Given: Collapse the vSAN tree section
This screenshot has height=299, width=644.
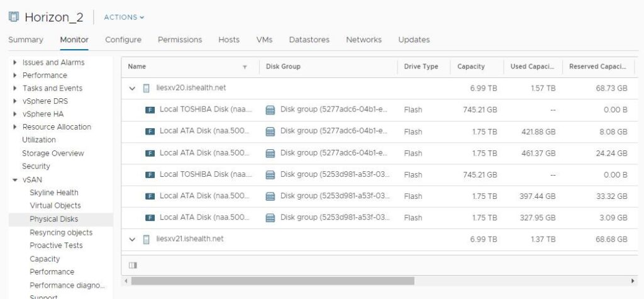Looking at the screenshot, I should [x=14, y=180].
